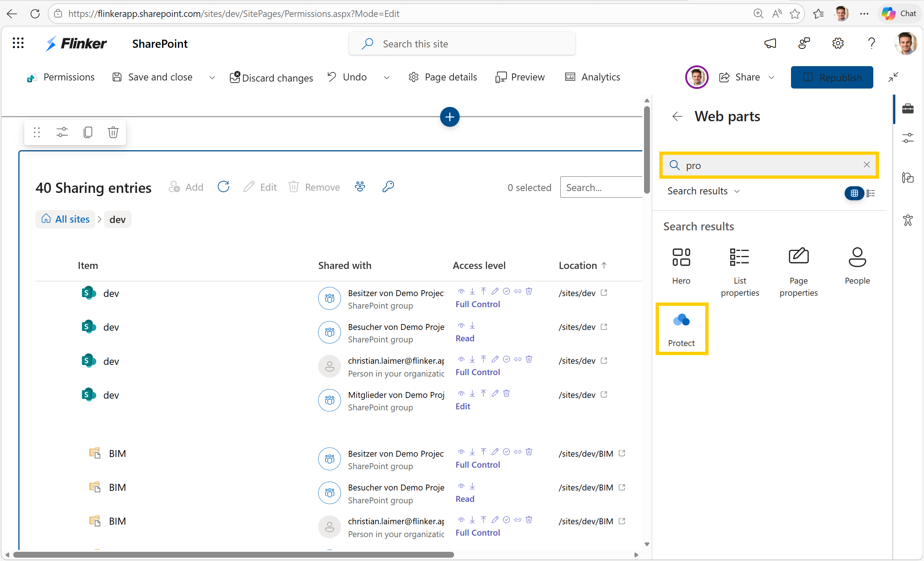Clear the pro search query

867,165
